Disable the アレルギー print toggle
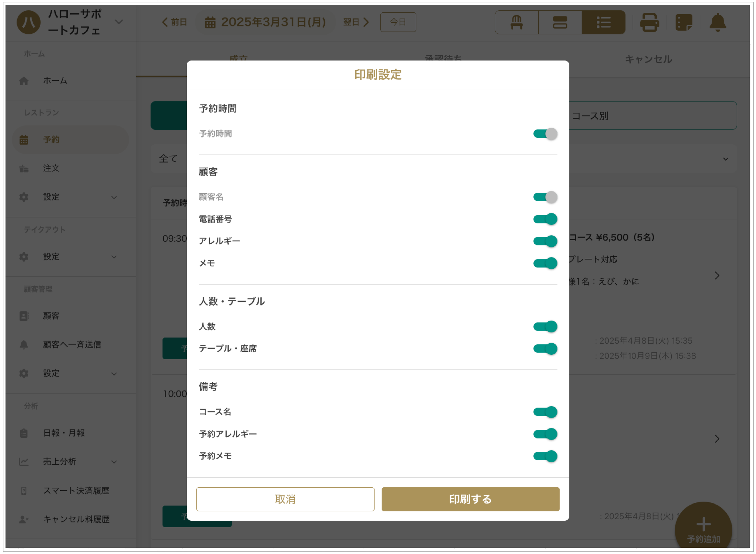 coord(545,241)
